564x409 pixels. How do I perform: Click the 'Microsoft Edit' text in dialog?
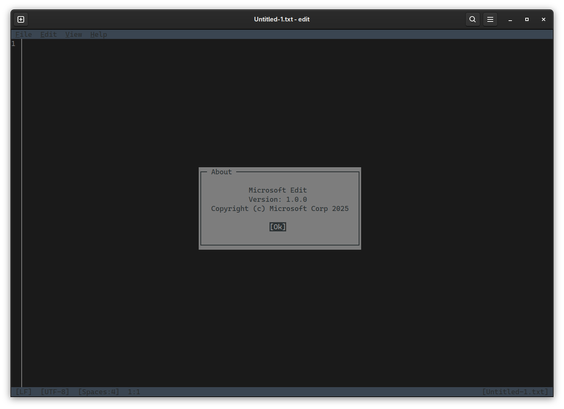(278, 190)
